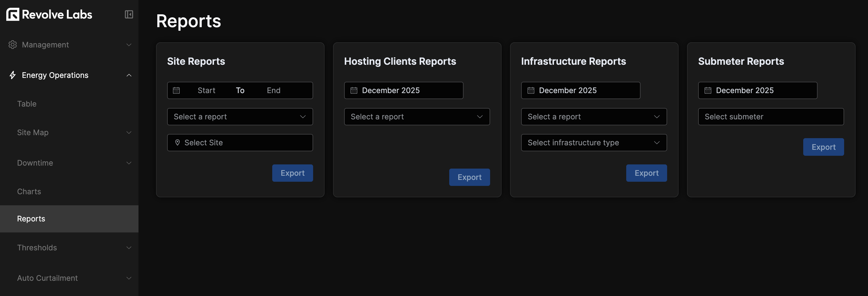Click the calendar icon in Site Reports date range
The width and height of the screenshot is (868, 296).
point(176,90)
